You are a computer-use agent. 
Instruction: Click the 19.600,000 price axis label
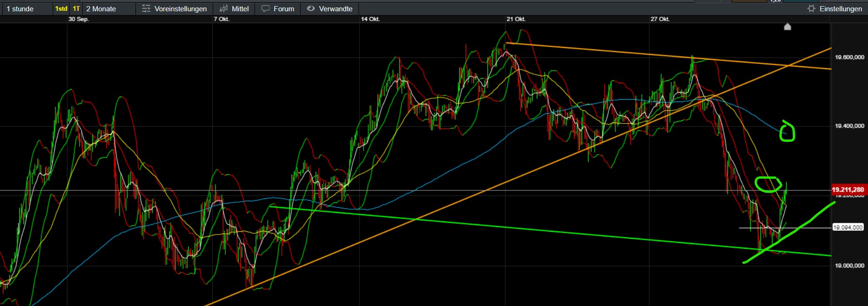[849, 57]
